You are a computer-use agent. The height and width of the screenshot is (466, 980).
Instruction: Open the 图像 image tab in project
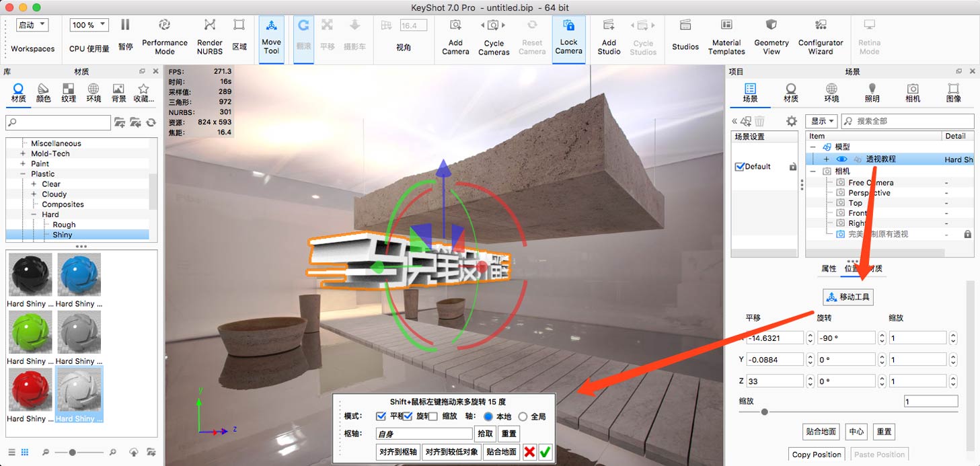[953, 93]
